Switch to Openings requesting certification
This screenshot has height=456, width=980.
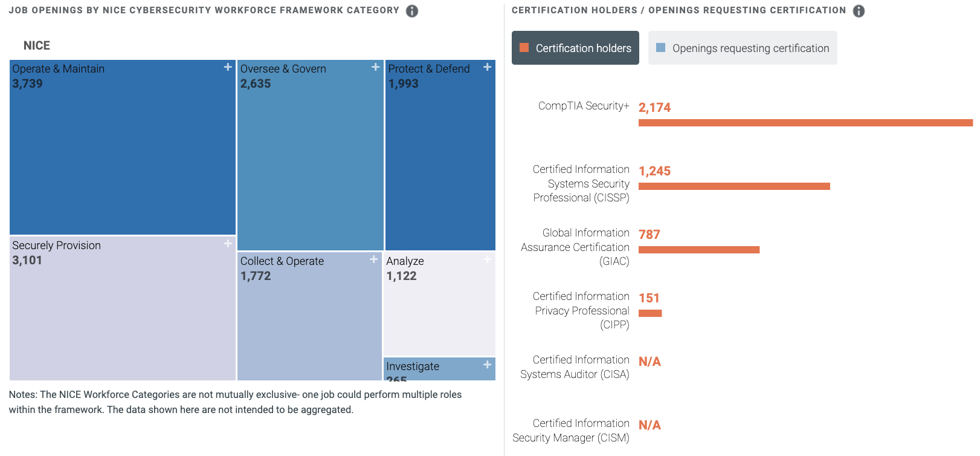pyautogui.click(x=743, y=48)
